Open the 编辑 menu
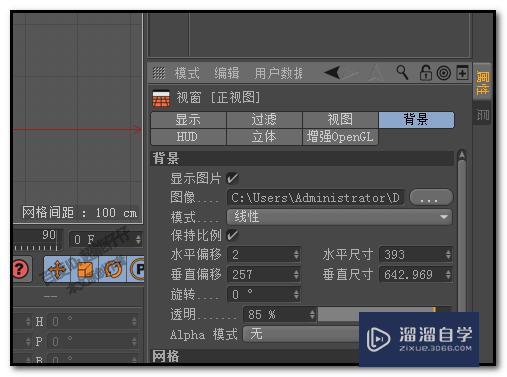Image resolution: width=507 pixels, height=377 pixels. (226, 73)
